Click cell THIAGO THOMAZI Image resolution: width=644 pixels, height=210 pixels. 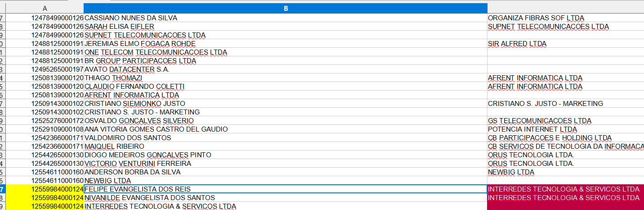tap(286, 78)
